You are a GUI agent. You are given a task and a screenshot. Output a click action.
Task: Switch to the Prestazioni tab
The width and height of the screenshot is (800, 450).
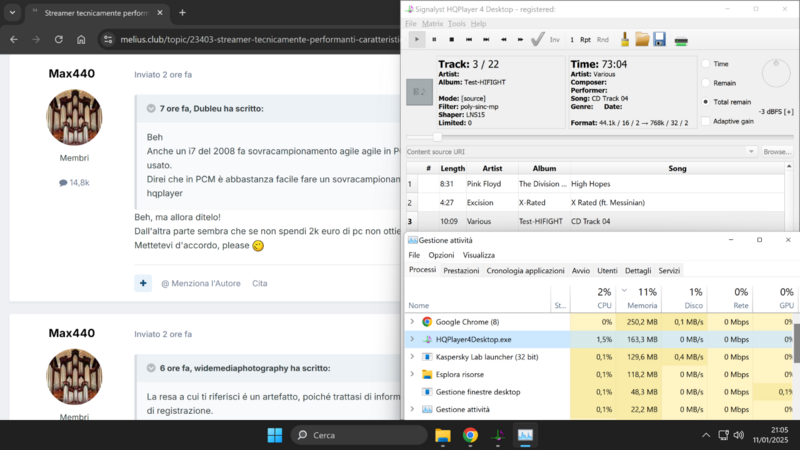(x=461, y=271)
